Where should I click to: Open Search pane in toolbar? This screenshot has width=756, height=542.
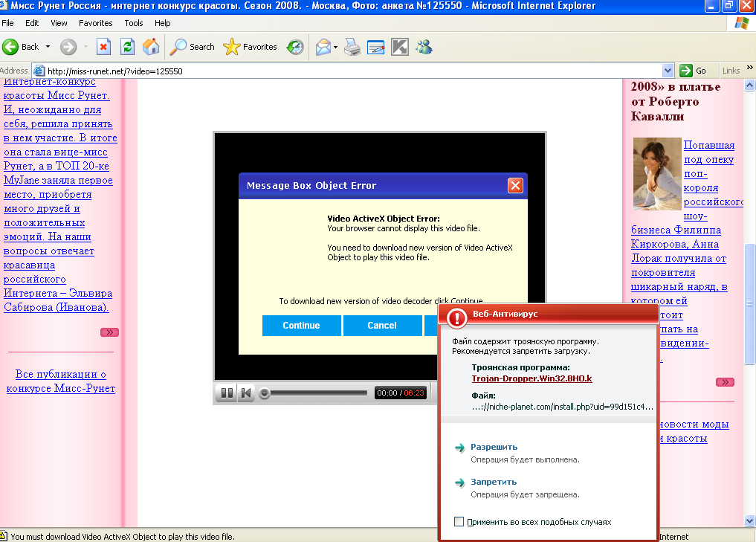[193, 47]
